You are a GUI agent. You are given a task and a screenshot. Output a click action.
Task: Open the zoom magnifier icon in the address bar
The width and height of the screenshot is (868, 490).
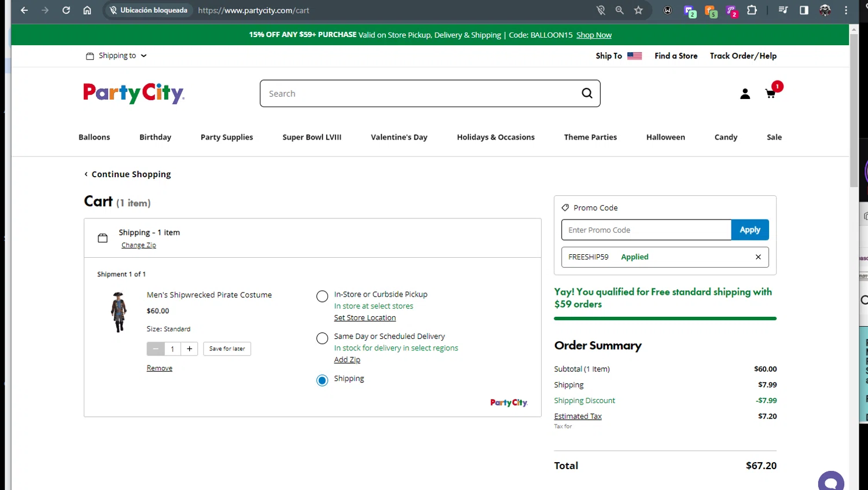[x=620, y=10]
